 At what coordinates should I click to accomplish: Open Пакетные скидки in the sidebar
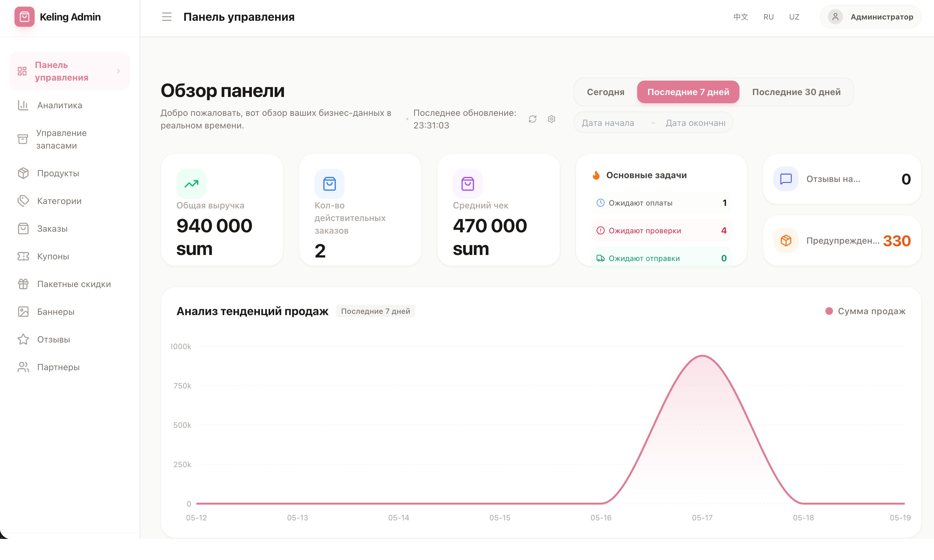click(70, 284)
